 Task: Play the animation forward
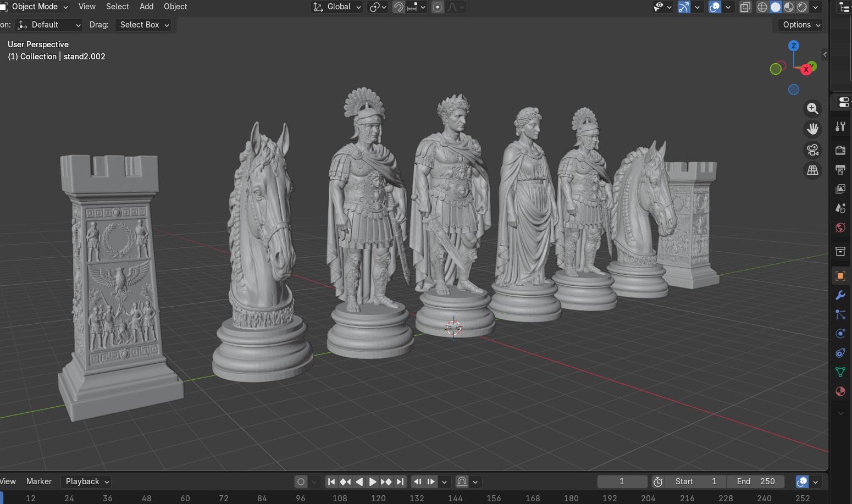coord(372,481)
